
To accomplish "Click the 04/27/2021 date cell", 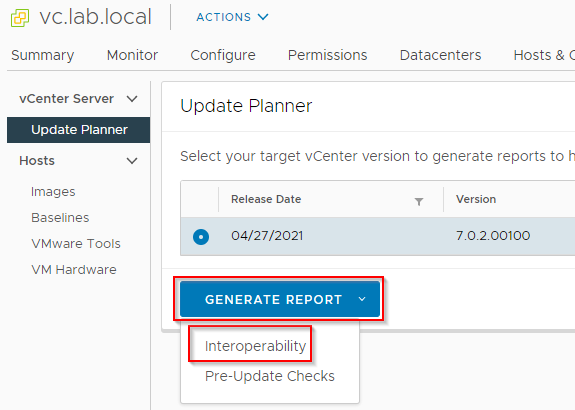I will 267,235.
